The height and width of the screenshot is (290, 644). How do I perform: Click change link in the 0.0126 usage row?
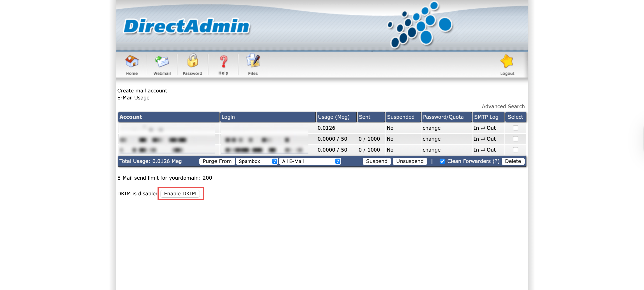431,128
